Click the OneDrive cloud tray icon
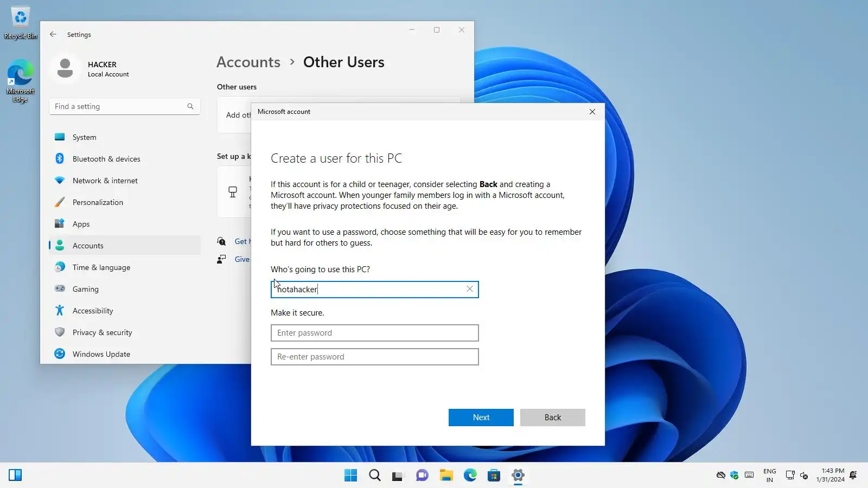 721,476
